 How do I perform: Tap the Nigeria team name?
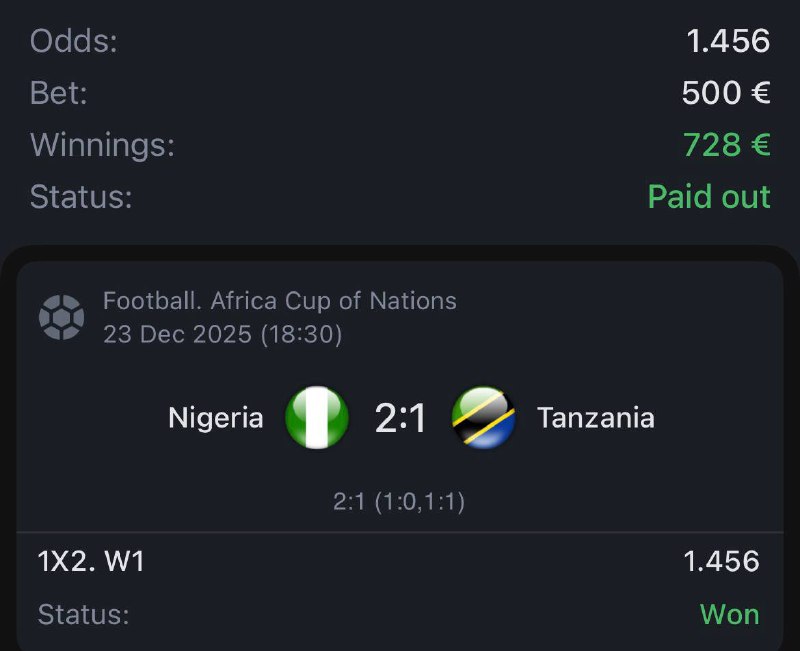[216, 417]
